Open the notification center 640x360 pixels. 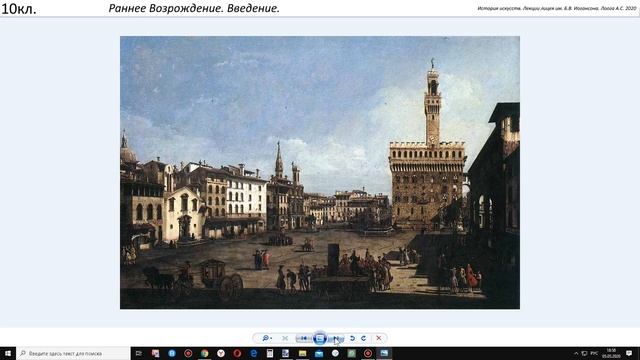pos(629,353)
